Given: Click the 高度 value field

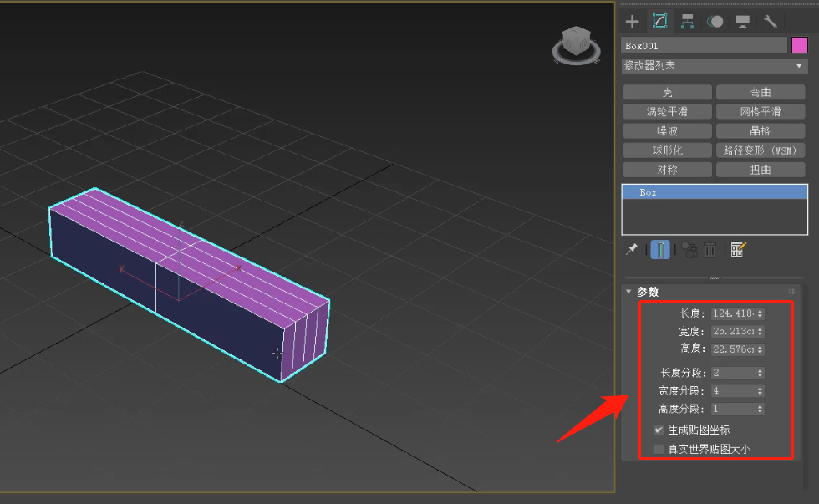Looking at the screenshot, I should [734, 349].
